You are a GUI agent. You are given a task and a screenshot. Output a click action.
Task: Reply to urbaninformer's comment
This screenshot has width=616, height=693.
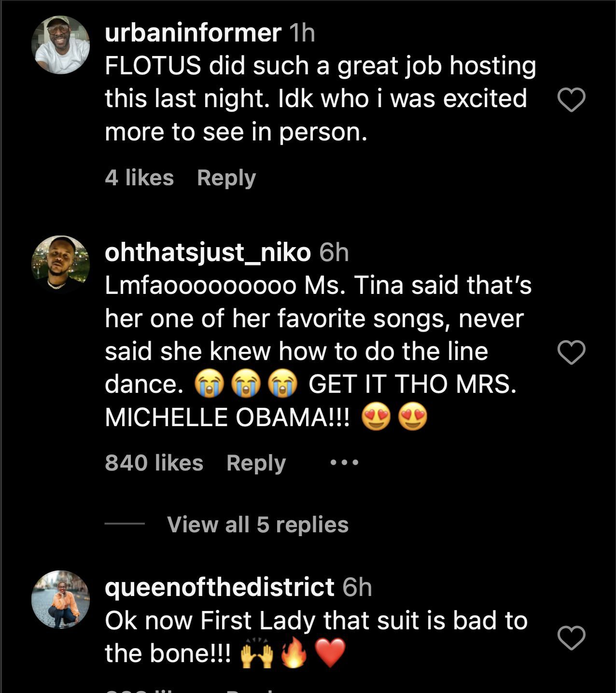226,178
